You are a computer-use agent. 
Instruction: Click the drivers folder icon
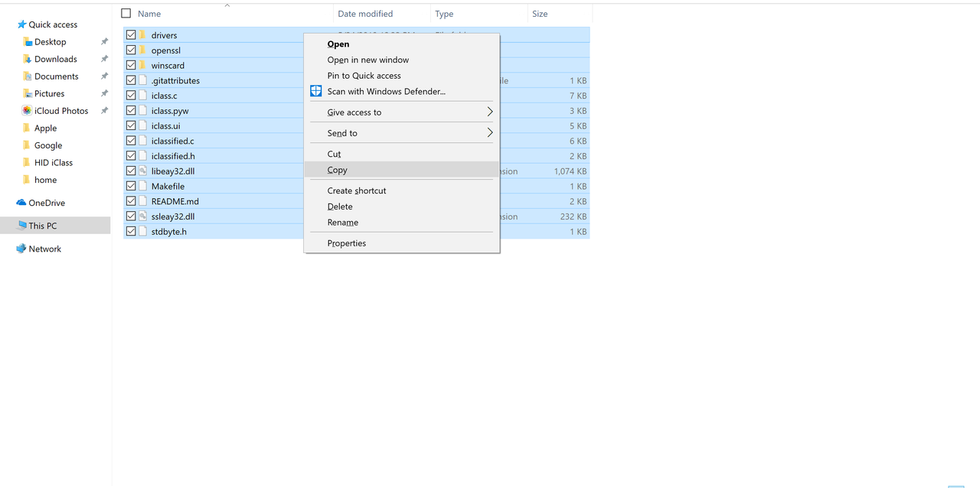(143, 35)
